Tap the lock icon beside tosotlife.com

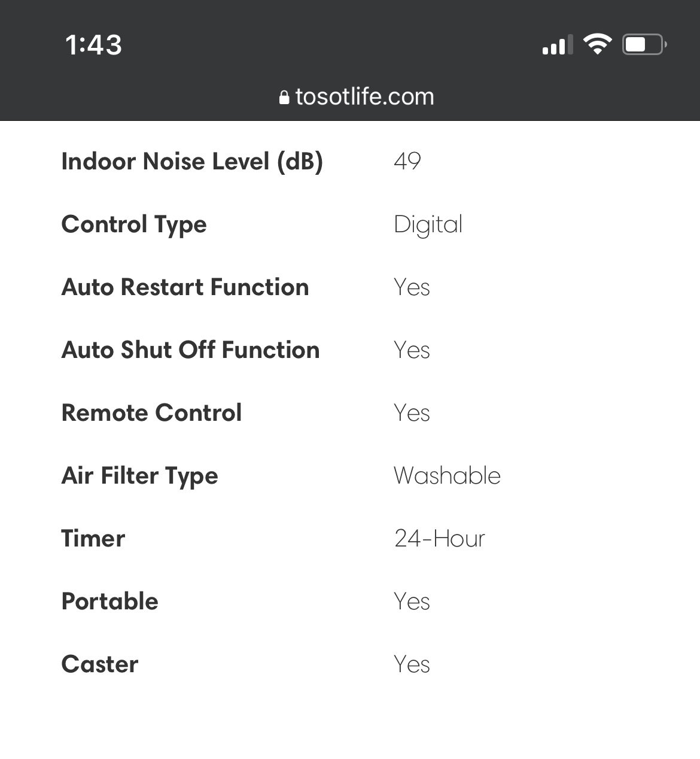click(284, 97)
